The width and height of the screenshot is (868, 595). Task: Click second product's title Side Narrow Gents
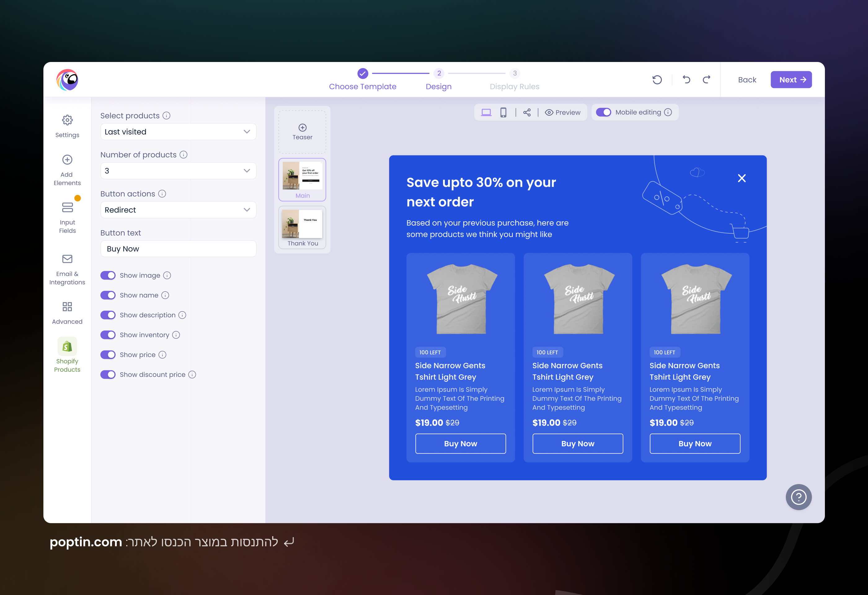(567, 371)
